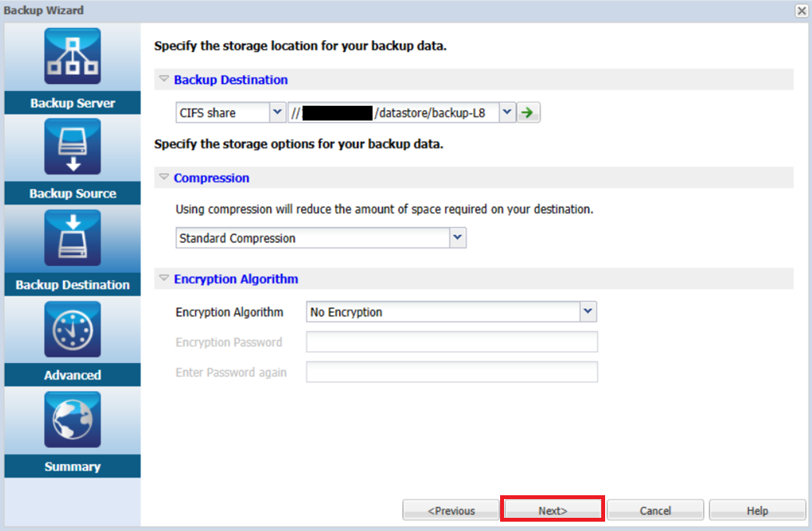Click the Compression section heading
The image size is (812, 531).
pos(212,178)
